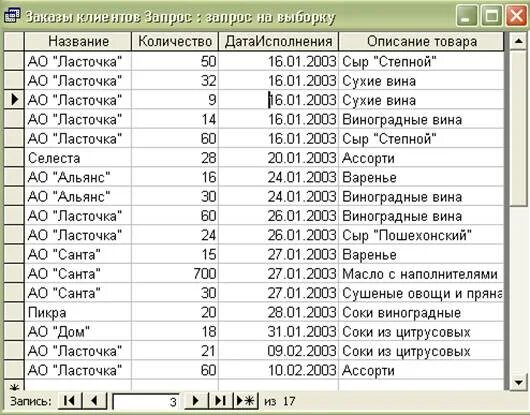Go to the first record

pyautogui.click(x=70, y=401)
